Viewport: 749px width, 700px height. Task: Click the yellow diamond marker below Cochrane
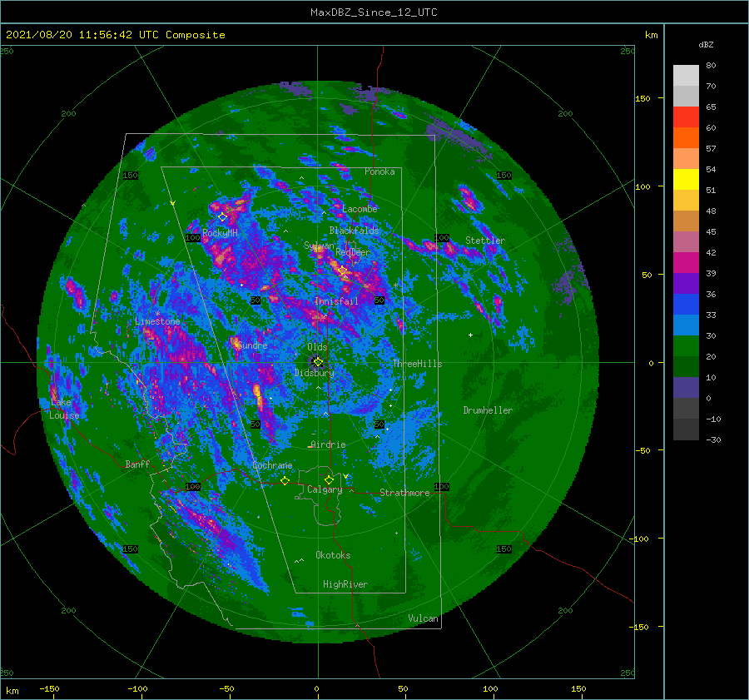tap(285, 481)
